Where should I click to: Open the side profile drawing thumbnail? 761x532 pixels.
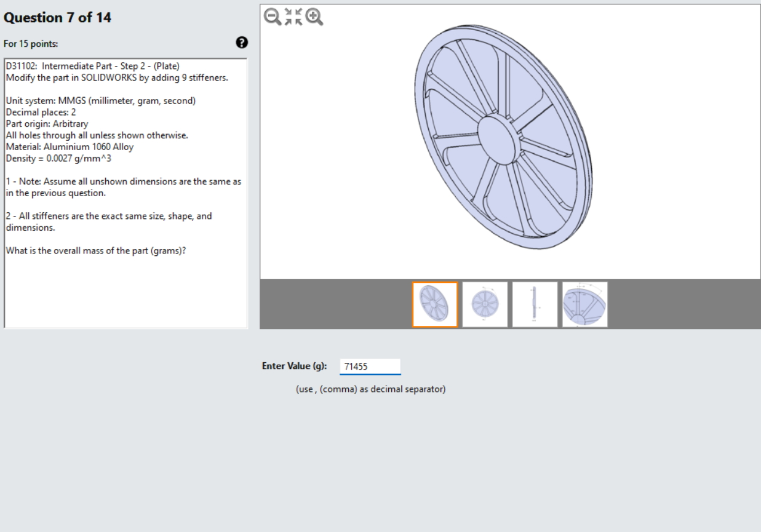[x=534, y=304]
